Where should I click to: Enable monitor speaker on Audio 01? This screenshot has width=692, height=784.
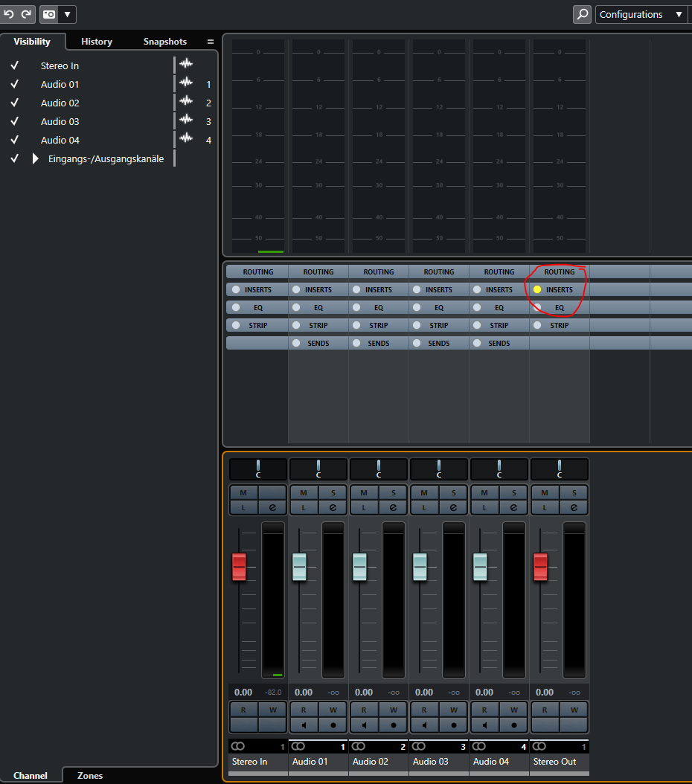304,724
